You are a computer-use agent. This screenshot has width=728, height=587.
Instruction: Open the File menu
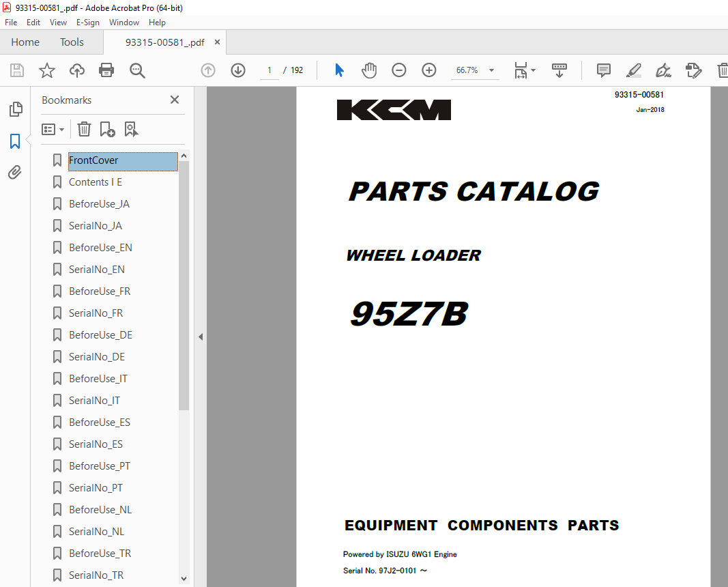[11, 23]
